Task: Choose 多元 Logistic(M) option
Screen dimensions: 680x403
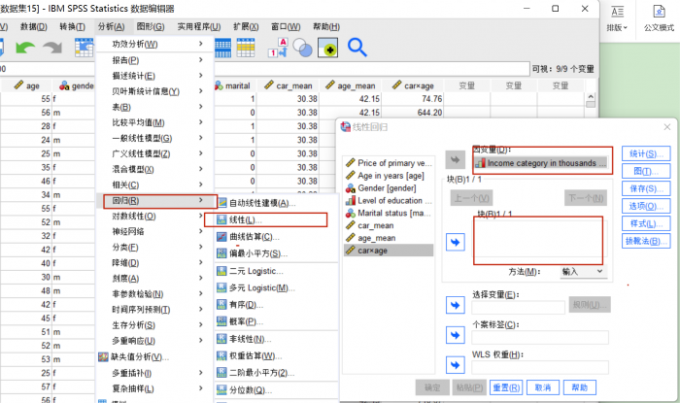Action: (x=276, y=288)
